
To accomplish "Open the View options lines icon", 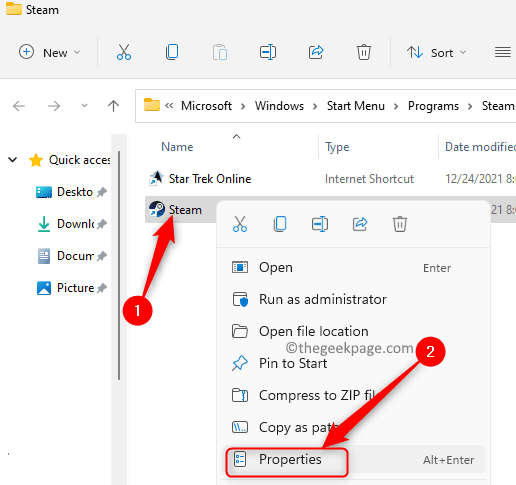I will 503,52.
